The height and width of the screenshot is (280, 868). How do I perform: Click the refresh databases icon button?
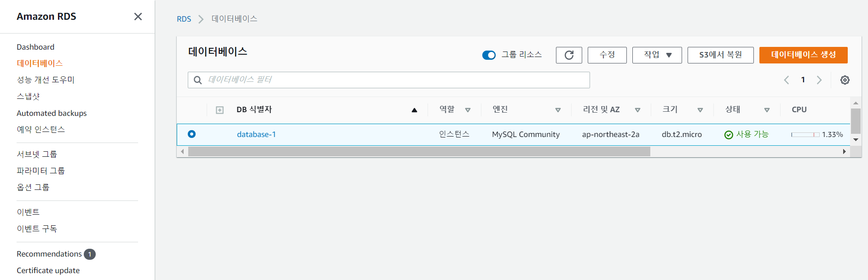pos(569,55)
